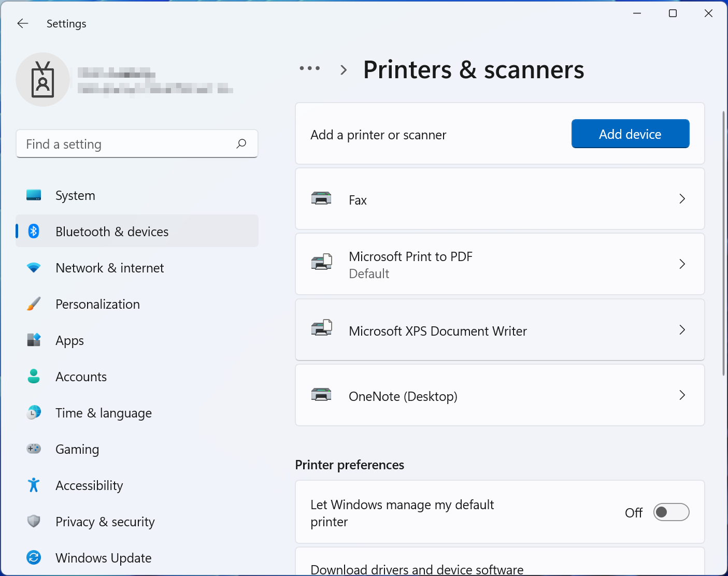This screenshot has height=576, width=728.
Task: Click the vertical scrollbar thumb
Action: pyautogui.click(x=724, y=243)
